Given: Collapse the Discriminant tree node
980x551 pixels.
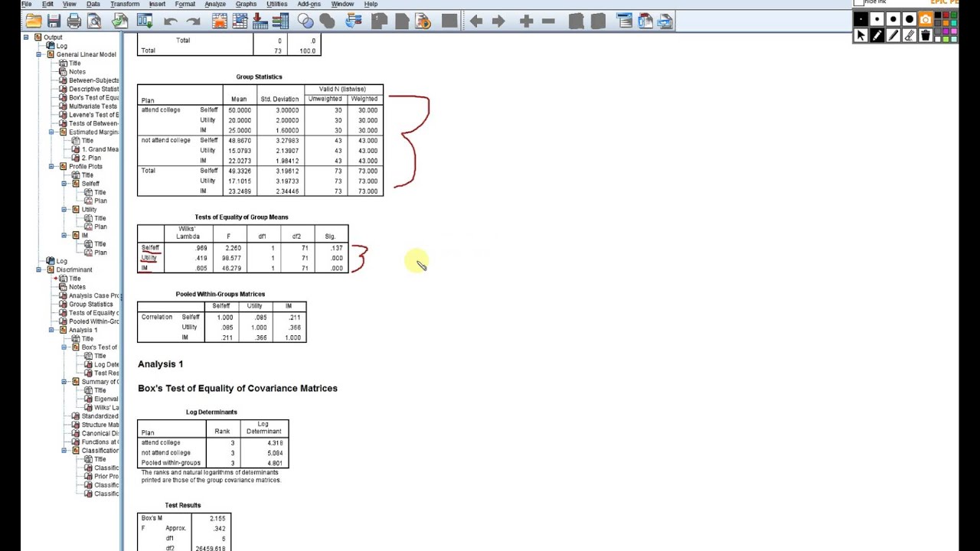Looking at the screenshot, I should (x=38, y=269).
